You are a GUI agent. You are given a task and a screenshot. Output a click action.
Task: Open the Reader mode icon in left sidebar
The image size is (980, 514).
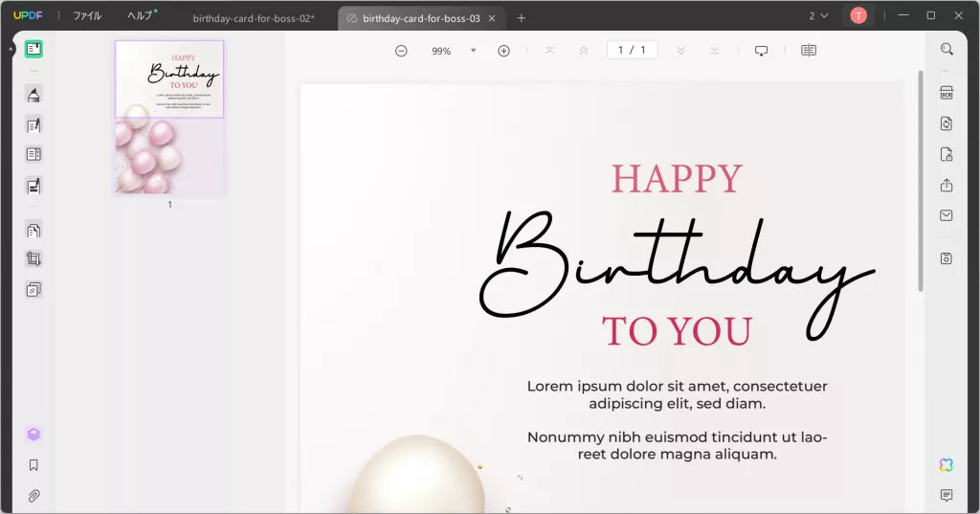point(33,49)
